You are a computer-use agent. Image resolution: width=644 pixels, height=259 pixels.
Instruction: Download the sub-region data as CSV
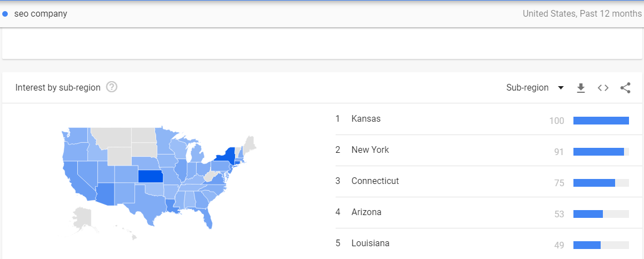(580, 88)
